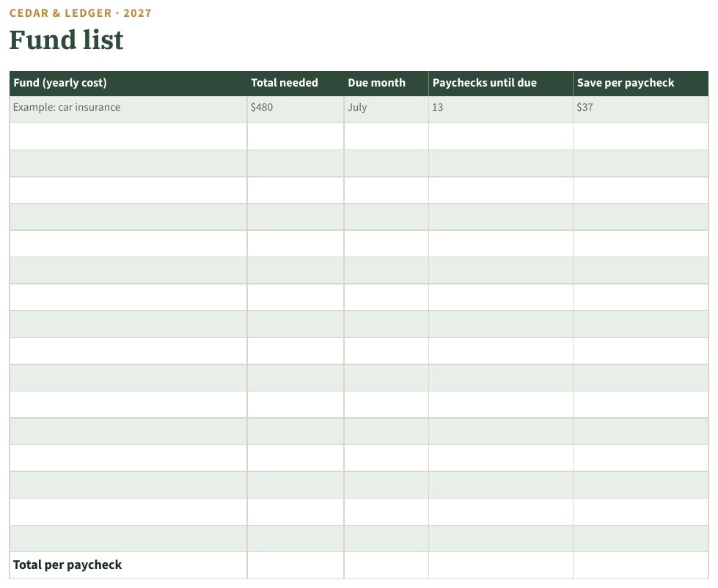Select the '$37' save per paycheck cell
The width and height of the screenshot is (718, 588).
640,109
